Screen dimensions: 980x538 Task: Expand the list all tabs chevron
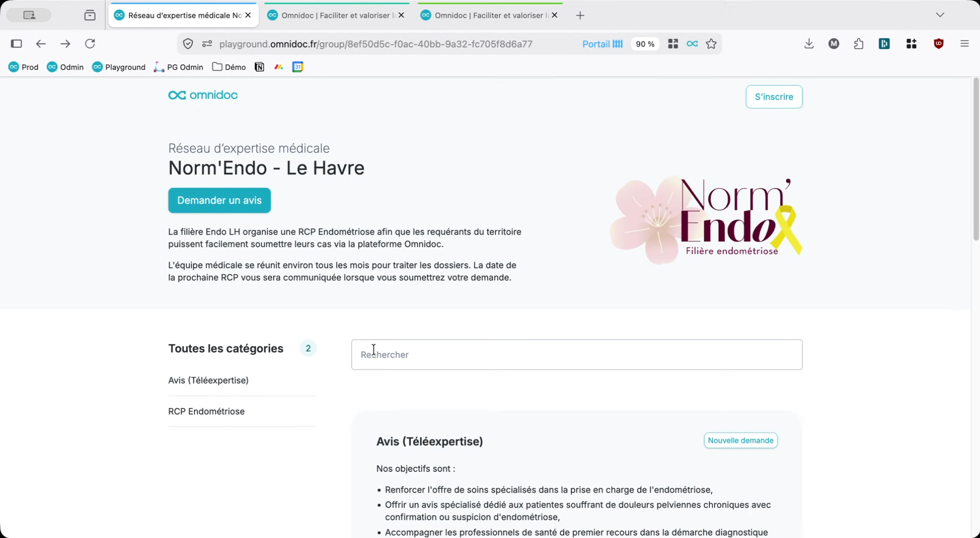click(x=940, y=15)
